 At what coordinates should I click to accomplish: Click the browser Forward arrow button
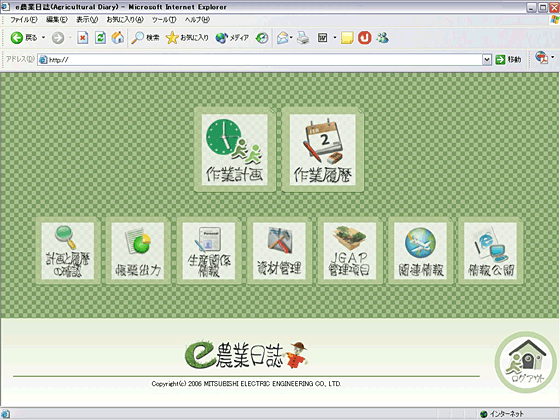click(58, 38)
